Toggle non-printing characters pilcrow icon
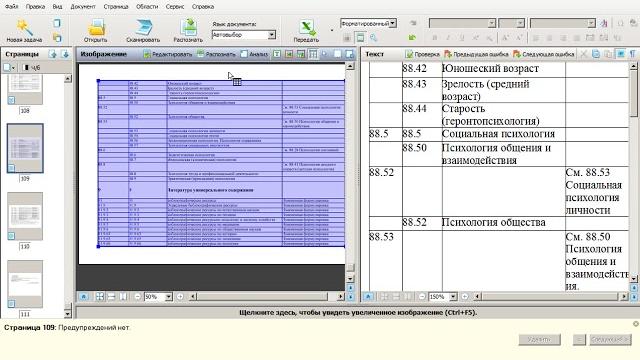The width and height of the screenshot is (640, 360). point(633,54)
